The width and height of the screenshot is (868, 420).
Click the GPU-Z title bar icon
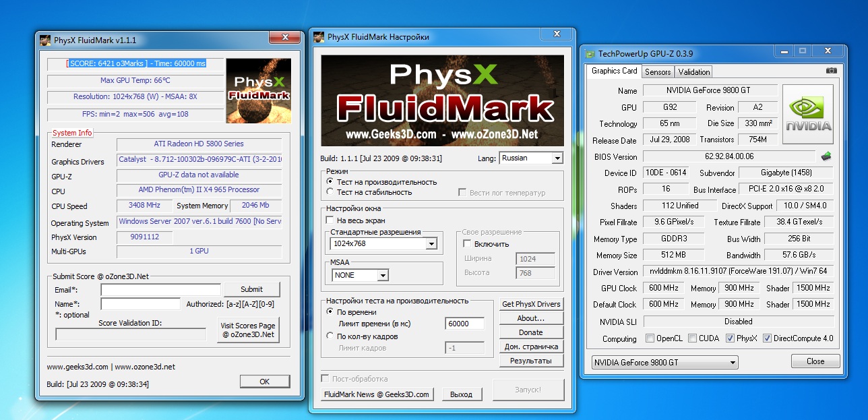pos(590,53)
